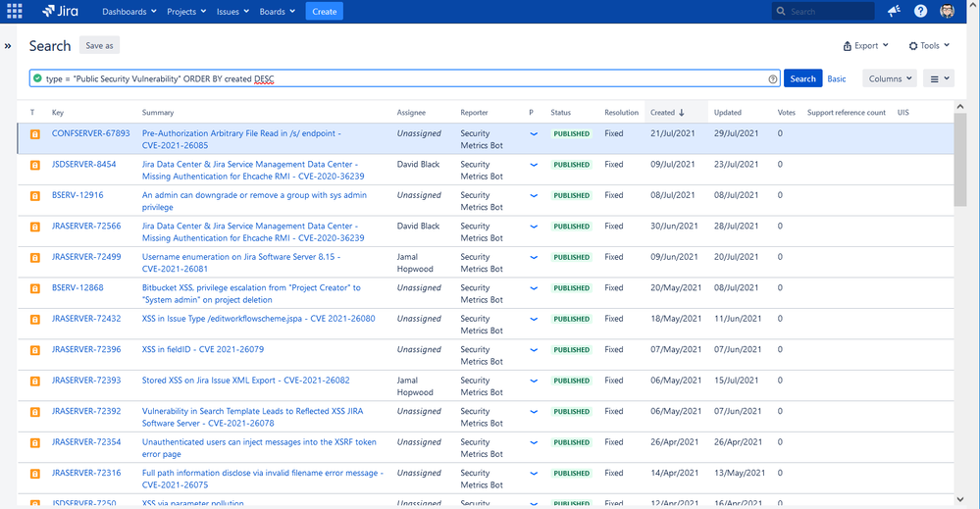Image resolution: width=980 pixels, height=509 pixels.
Task: Click the Jira logo
Action: tap(60, 11)
